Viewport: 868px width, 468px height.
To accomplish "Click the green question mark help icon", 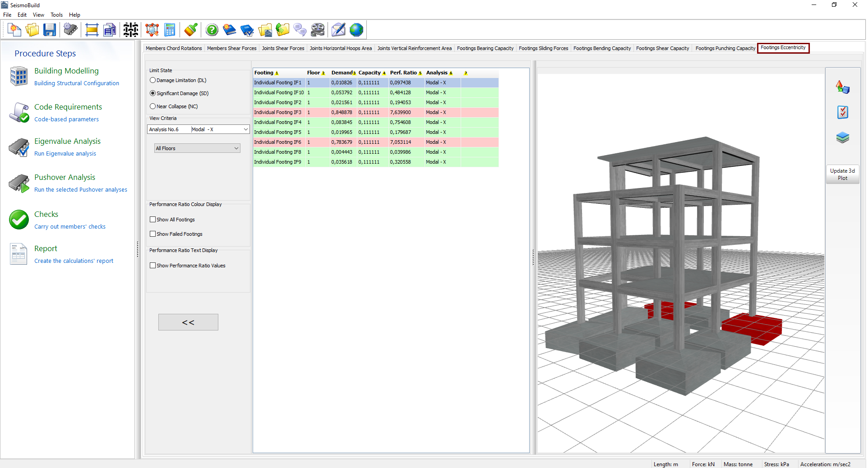I will 212,30.
